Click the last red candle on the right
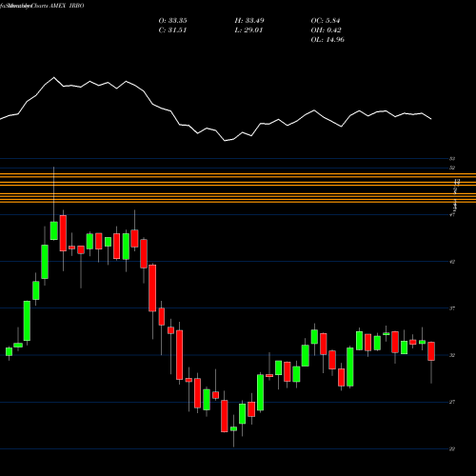Screen dimensions: 476x476 (431, 351)
